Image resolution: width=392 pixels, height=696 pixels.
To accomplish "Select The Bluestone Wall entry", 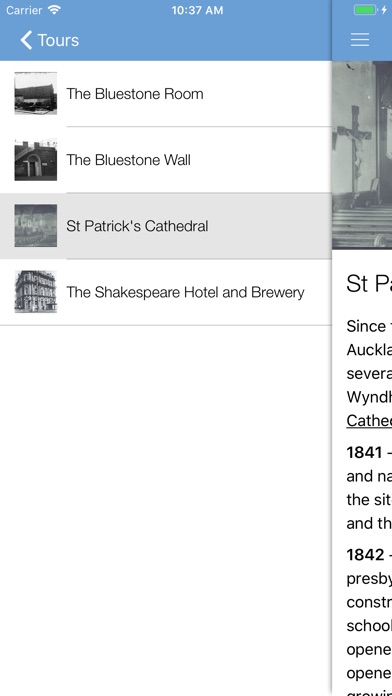I will tap(166, 160).
